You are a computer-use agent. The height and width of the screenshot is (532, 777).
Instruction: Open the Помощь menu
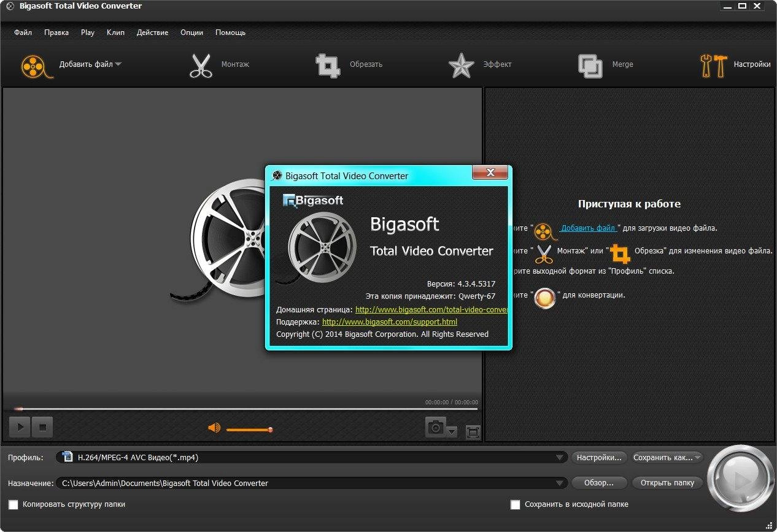(230, 33)
